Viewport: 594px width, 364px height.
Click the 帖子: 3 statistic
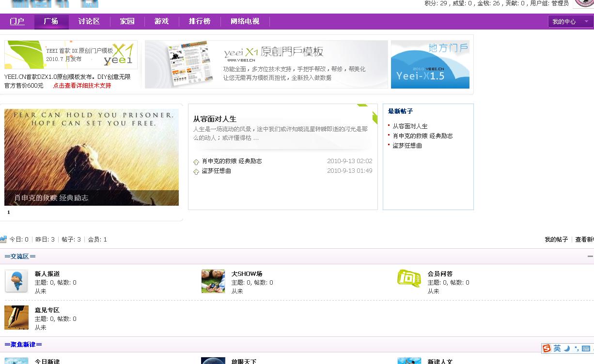tap(71, 240)
